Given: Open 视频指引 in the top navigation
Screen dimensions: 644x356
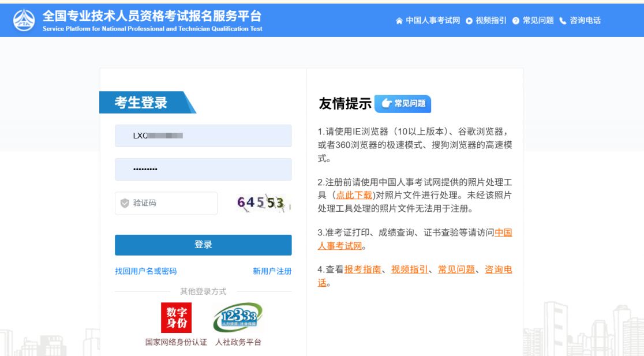Looking at the screenshot, I should point(486,21).
